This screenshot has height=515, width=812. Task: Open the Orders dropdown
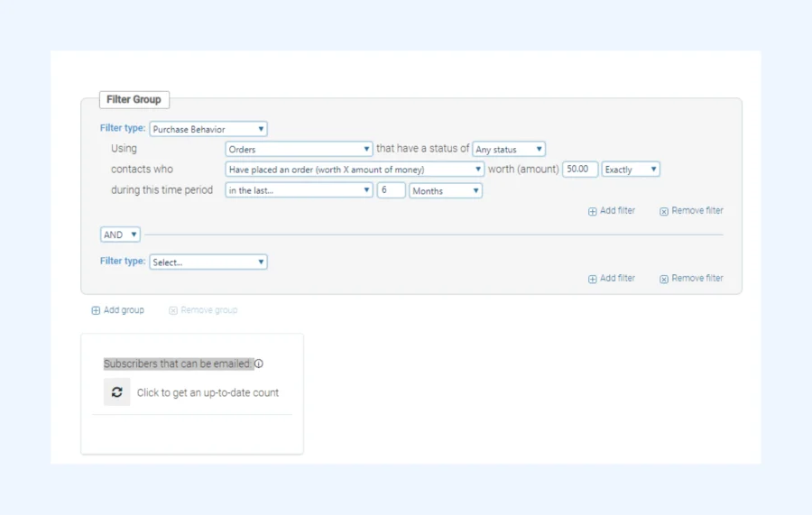point(299,149)
